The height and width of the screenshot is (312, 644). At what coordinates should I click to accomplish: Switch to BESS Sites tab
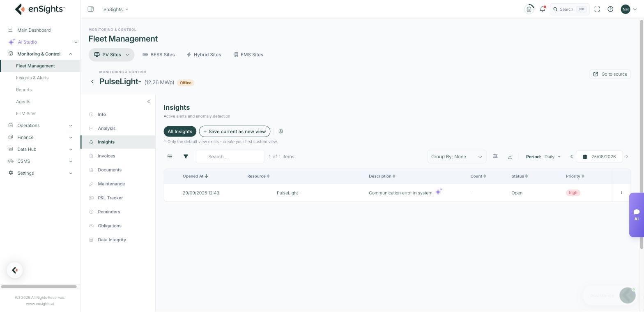(x=159, y=55)
